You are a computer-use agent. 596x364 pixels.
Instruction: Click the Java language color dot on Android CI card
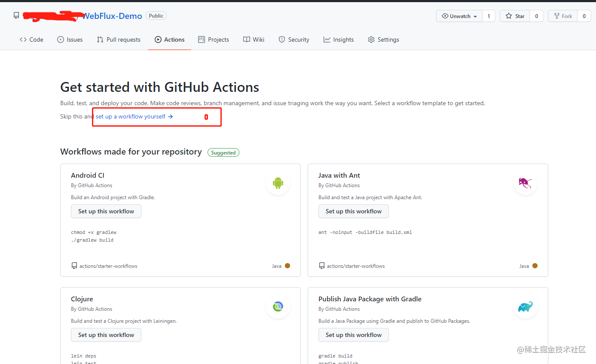click(287, 266)
